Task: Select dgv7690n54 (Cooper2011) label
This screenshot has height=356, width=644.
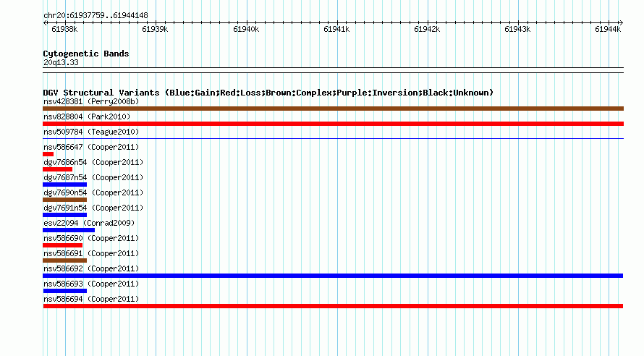Action: tap(93, 192)
